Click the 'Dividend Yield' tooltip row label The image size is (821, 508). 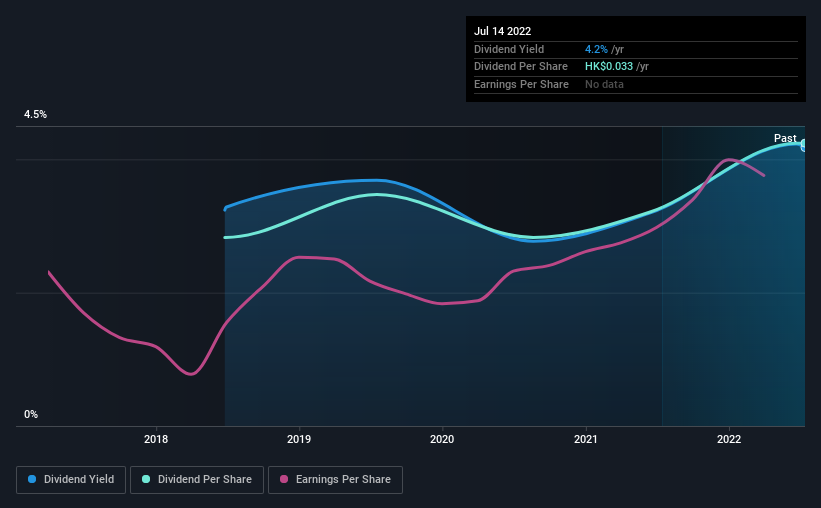tap(509, 49)
